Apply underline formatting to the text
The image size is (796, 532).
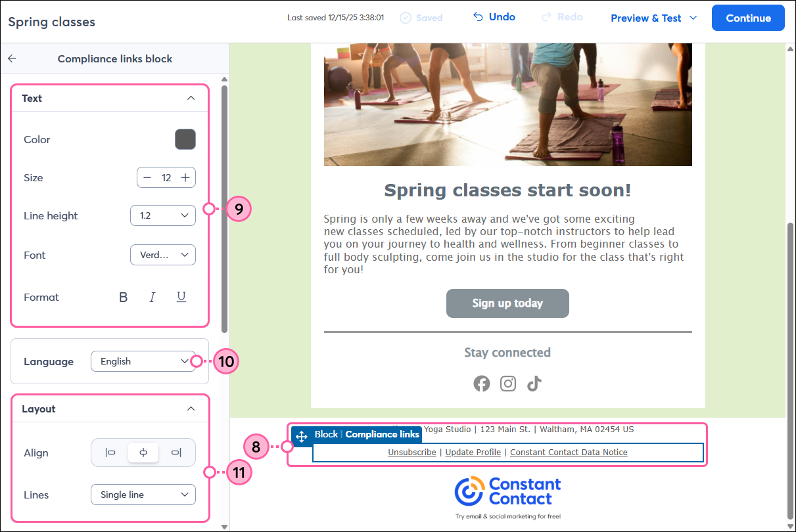point(181,297)
